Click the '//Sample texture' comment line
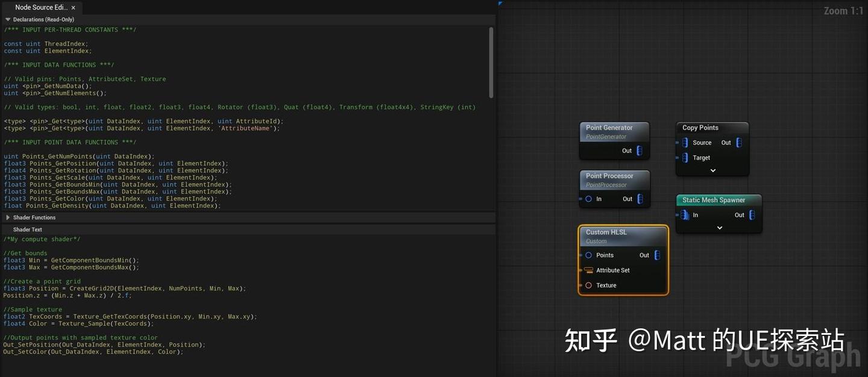Viewport: 868px width, 377px height. 33,310
